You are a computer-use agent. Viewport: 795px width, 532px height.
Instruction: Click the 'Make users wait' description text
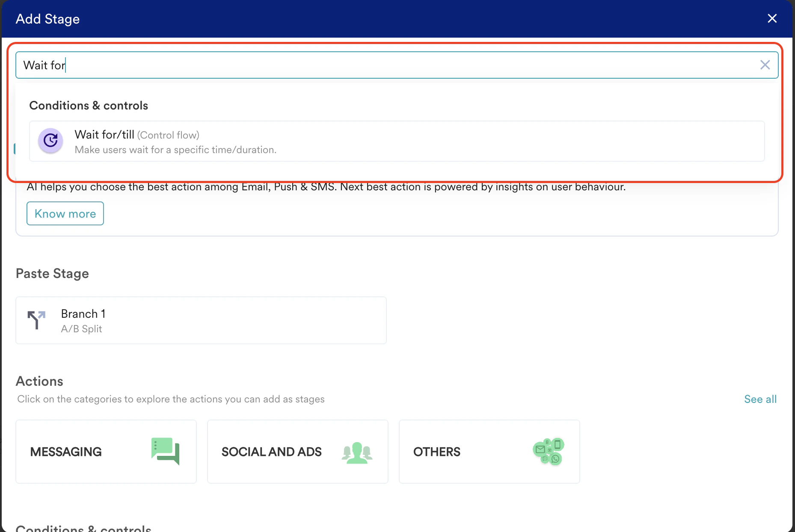point(175,150)
